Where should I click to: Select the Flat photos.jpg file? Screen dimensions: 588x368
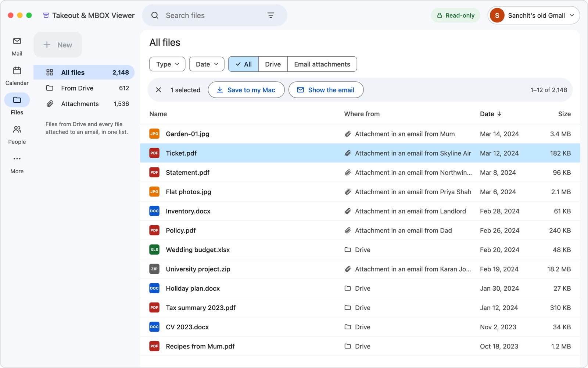pyautogui.click(x=360, y=192)
